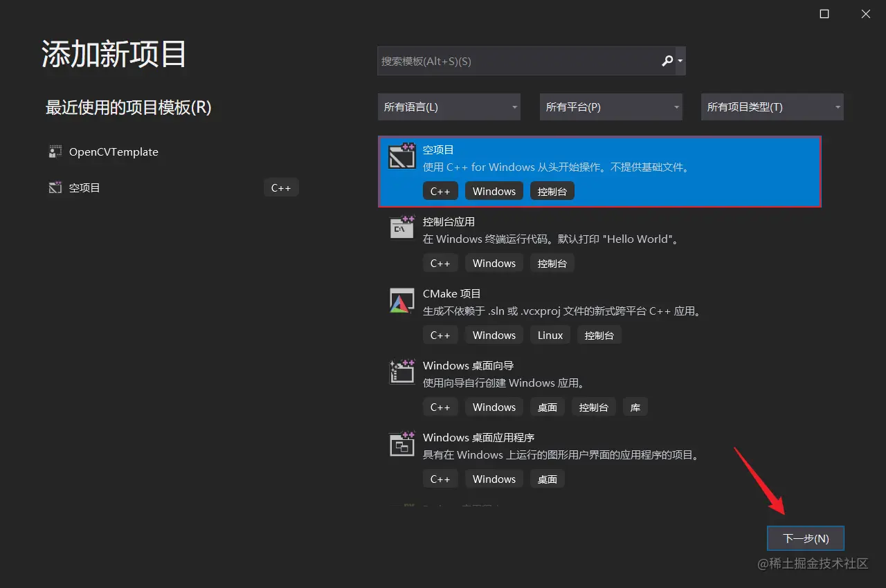Click the 控制台应用 template icon
The height and width of the screenshot is (588, 886).
click(x=402, y=228)
